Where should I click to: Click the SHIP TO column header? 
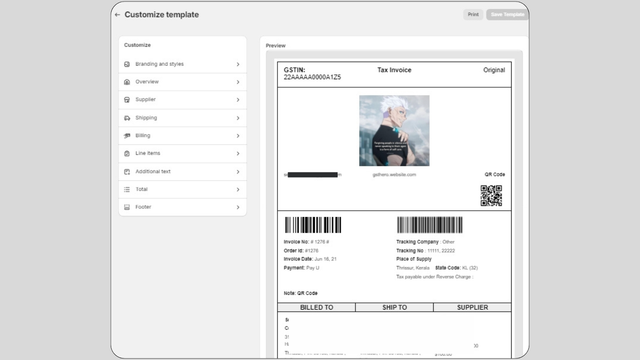395,307
